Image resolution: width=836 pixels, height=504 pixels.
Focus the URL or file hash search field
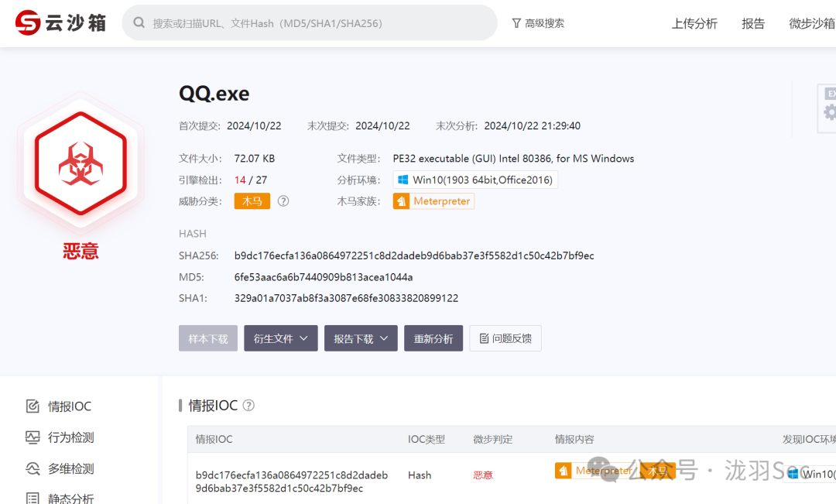[x=309, y=23]
